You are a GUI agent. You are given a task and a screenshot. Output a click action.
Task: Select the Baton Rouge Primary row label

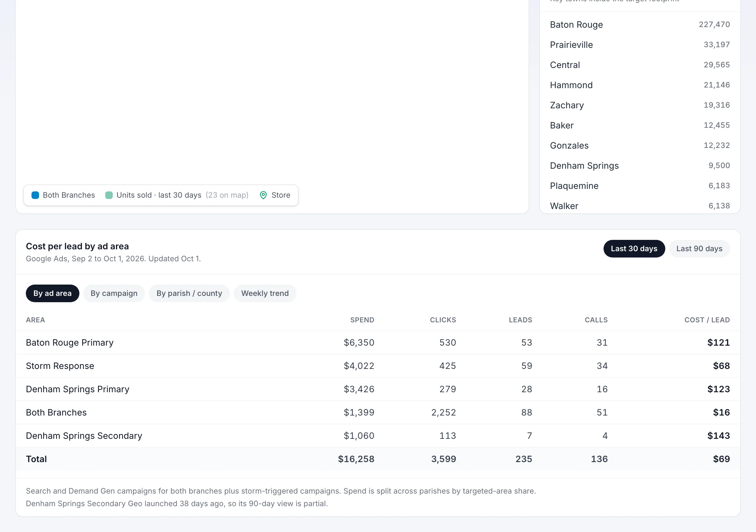point(70,342)
